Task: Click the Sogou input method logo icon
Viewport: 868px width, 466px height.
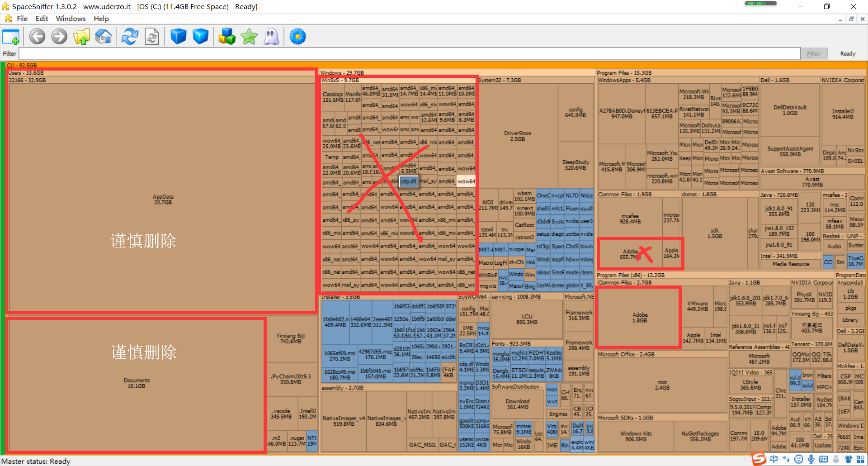Action: point(759,459)
